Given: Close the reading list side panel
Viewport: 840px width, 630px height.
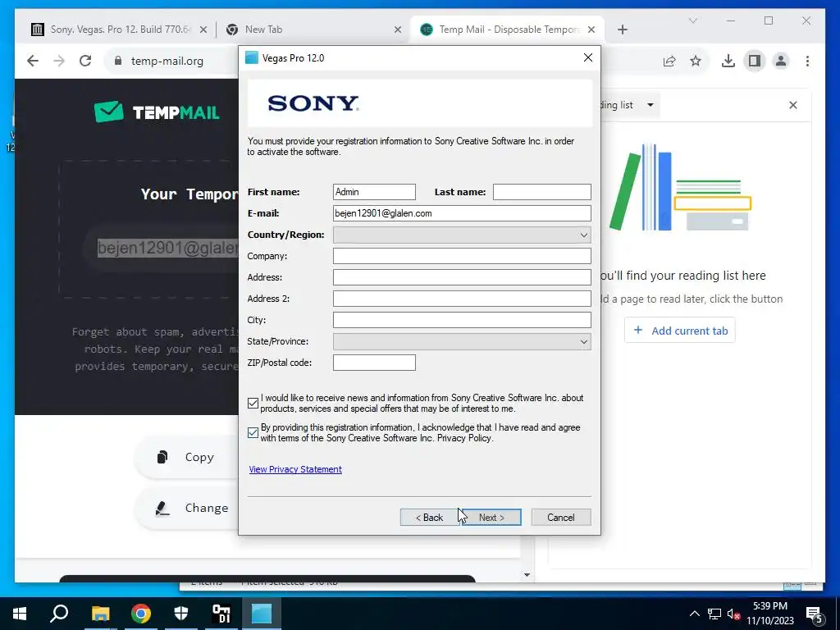Looking at the screenshot, I should 793,105.
